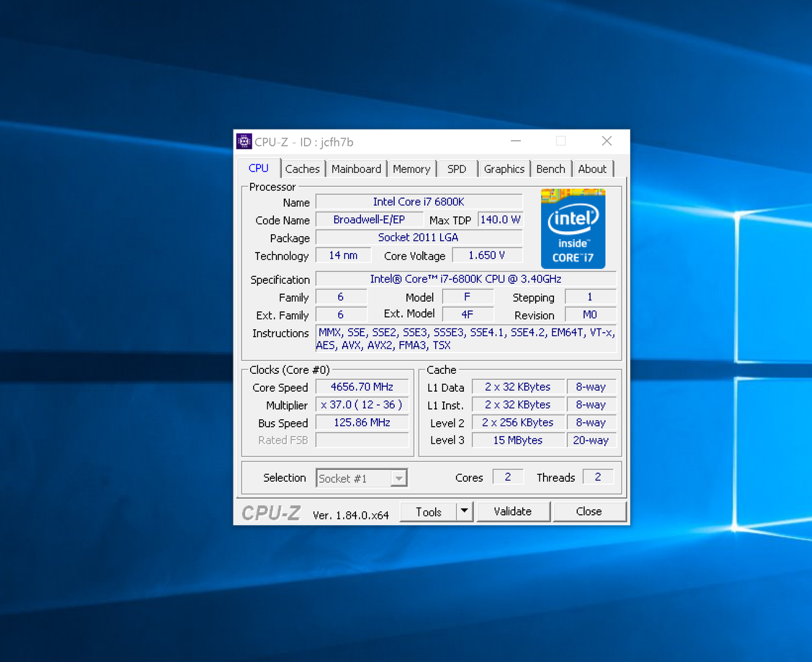812x662 pixels.
Task: Click the L1 Inst. size 2 x 32 KBytes
Action: (x=518, y=405)
